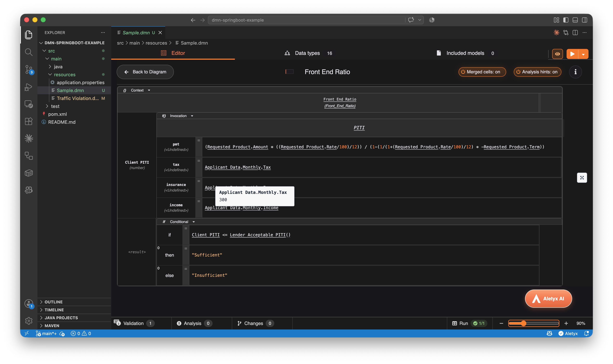Open Explorer views and more actions ellipsis
This screenshot has height=364, width=613.
(x=103, y=32)
